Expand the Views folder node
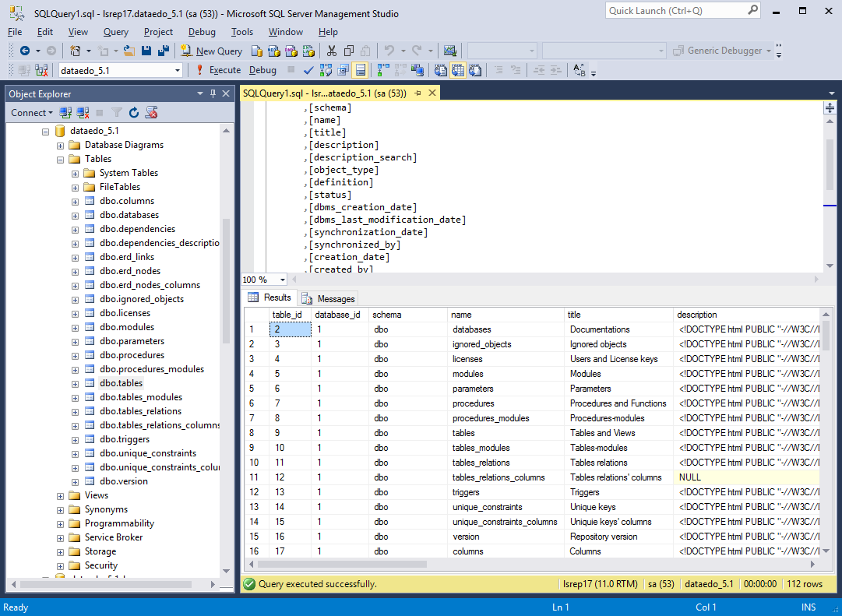842x616 pixels. click(x=61, y=495)
